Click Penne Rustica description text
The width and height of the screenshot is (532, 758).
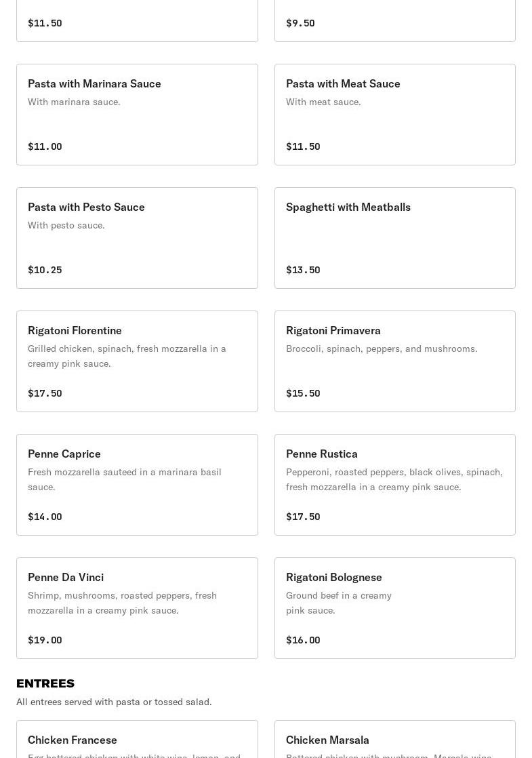coord(394,479)
